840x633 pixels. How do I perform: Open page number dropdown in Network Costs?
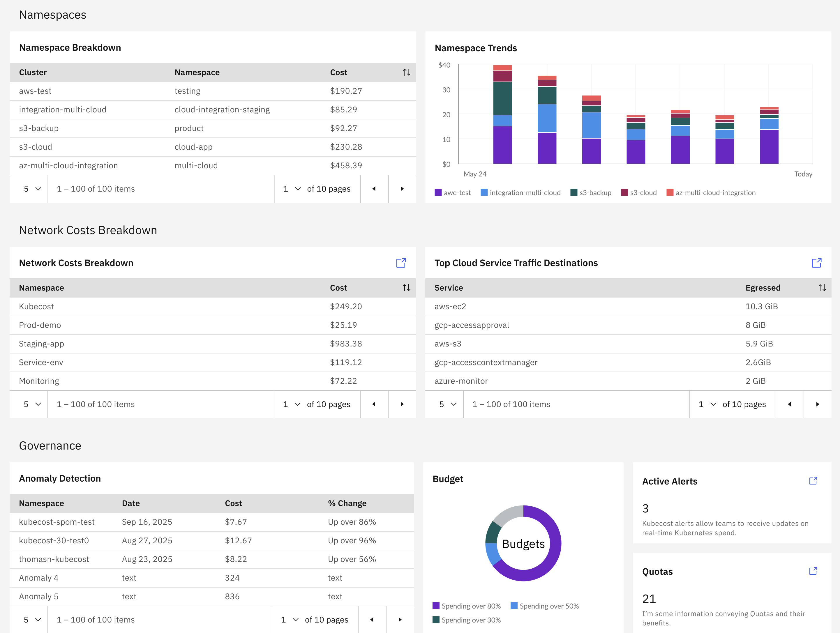click(291, 404)
